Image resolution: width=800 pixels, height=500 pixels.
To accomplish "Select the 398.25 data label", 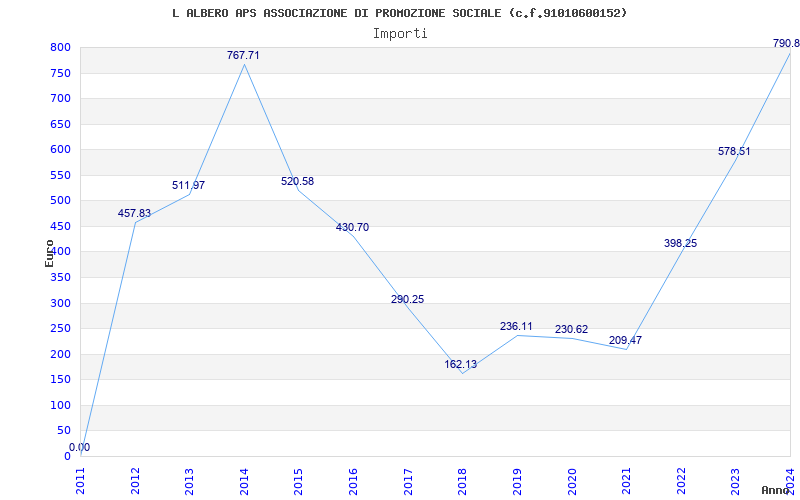I will 680,243.
